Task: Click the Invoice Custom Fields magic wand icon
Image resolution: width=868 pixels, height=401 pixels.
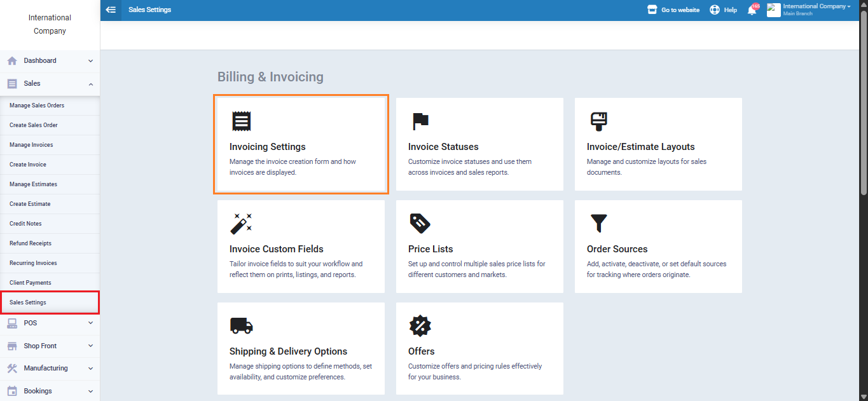Action: pyautogui.click(x=241, y=223)
